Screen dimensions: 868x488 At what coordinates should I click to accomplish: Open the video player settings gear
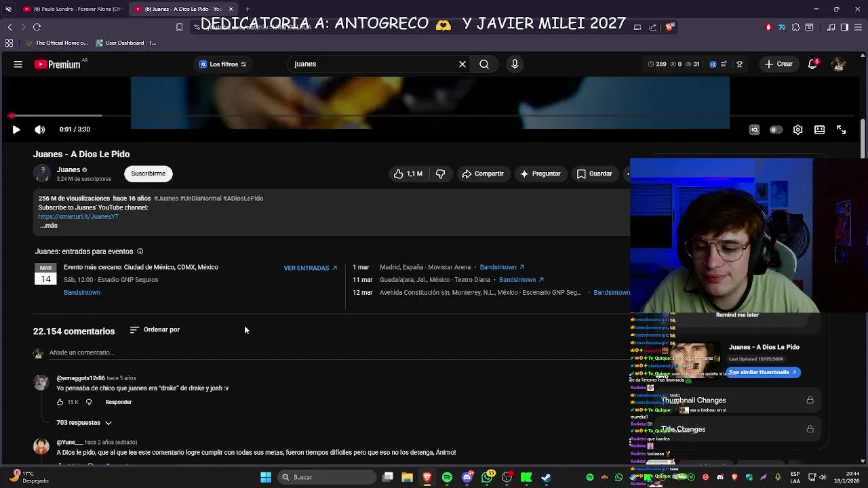click(x=798, y=129)
